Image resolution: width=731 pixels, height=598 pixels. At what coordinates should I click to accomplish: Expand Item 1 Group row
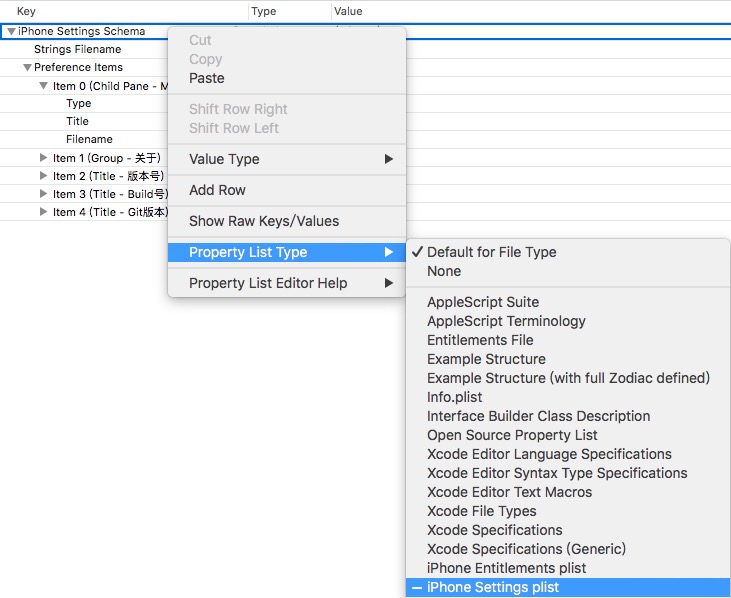tap(43, 158)
